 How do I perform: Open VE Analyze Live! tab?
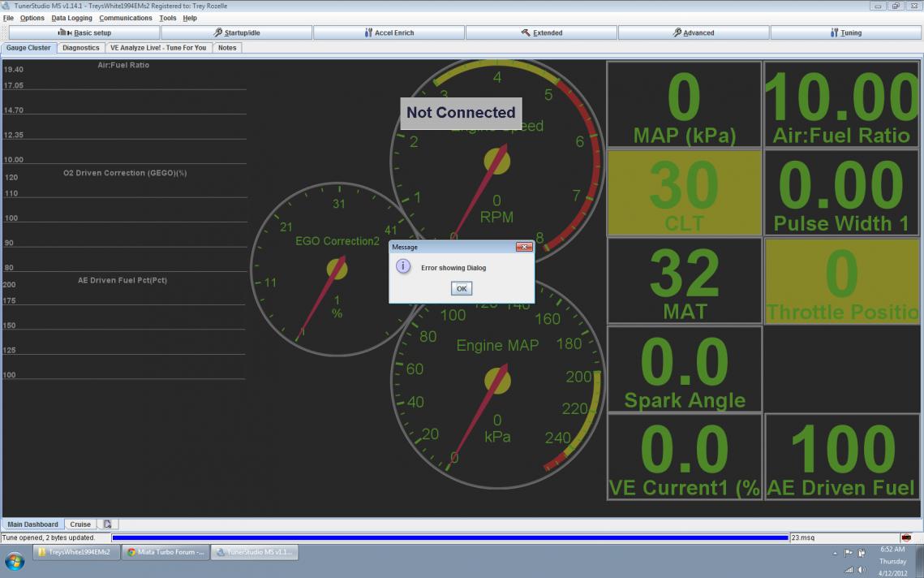click(x=158, y=48)
